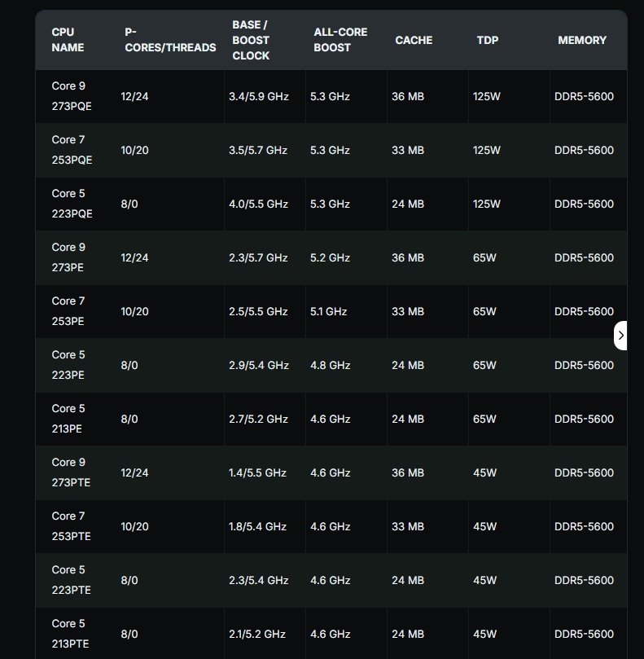
Task: Click the CPU NAME column header
Action: point(68,40)
